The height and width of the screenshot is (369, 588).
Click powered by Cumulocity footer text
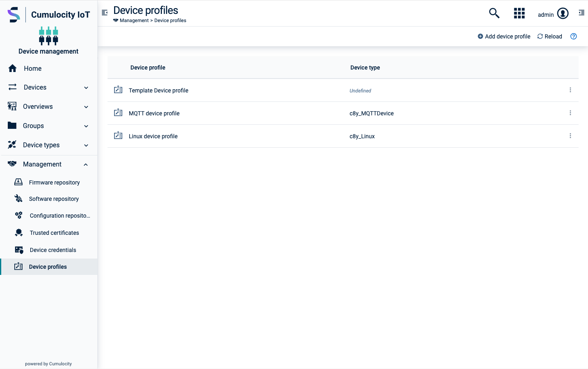tap(48, 364)
